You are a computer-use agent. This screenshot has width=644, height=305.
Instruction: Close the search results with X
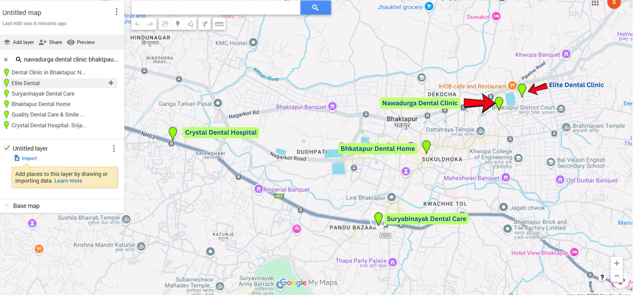[6, 60]
